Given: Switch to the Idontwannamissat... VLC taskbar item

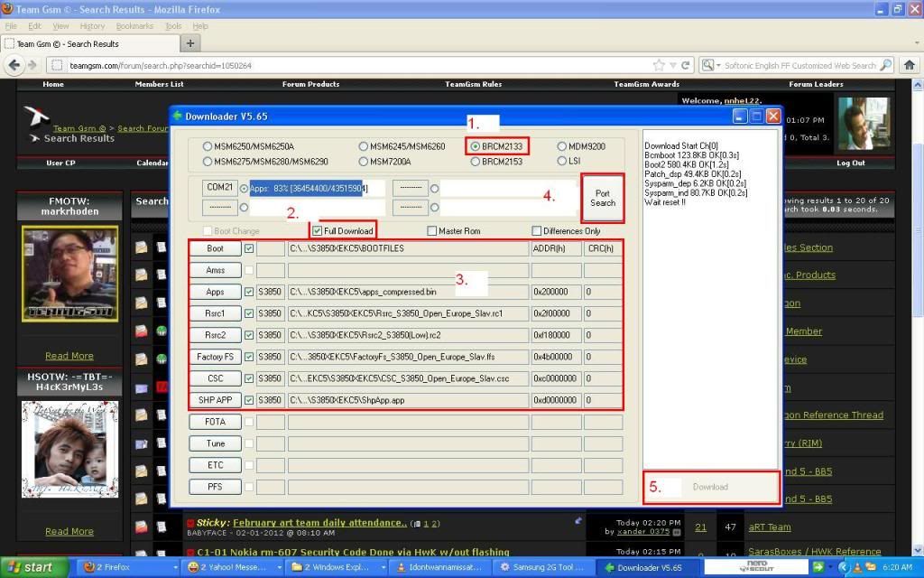Looking at the screenshot, I should 441,567.
